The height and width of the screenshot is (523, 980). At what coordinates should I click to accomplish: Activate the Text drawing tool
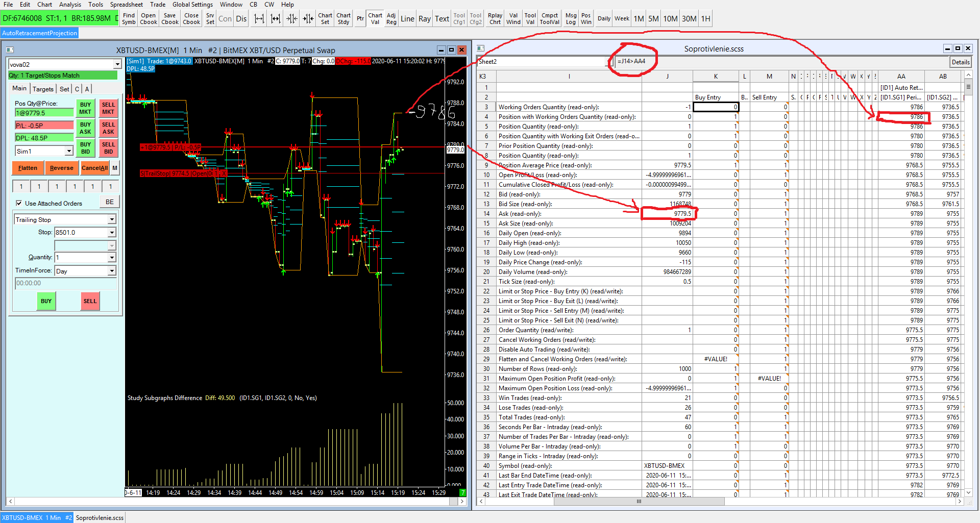[x=442, y=19]
